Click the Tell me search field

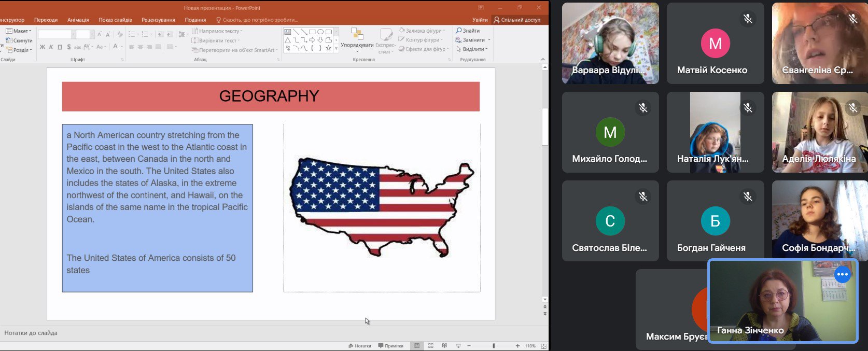click(257, 20)
